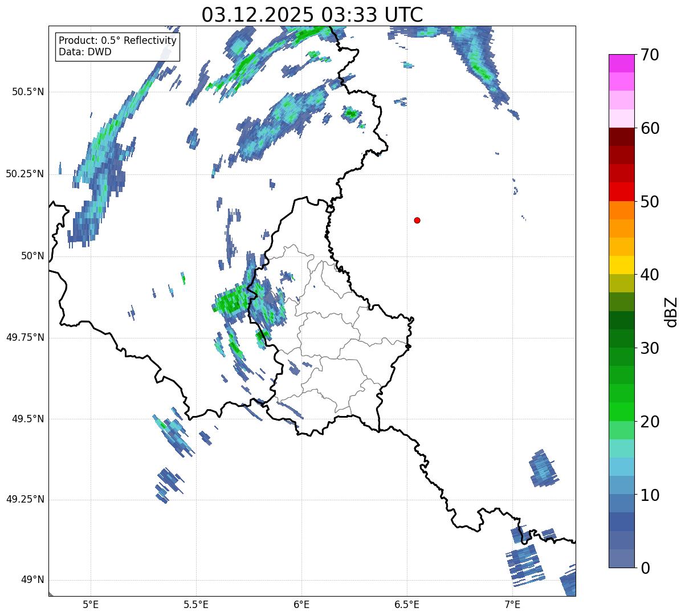
Task: Click the 49.75°N latitude label
Action: 25,337
